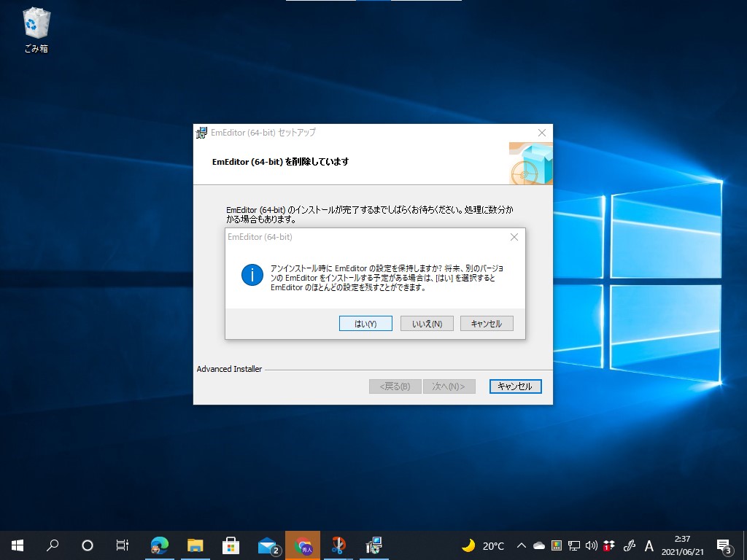Click the disabled 戻る(B) back button
This screenshot has height=560, width=747.
pyautogui.click(x=395, y=386)
